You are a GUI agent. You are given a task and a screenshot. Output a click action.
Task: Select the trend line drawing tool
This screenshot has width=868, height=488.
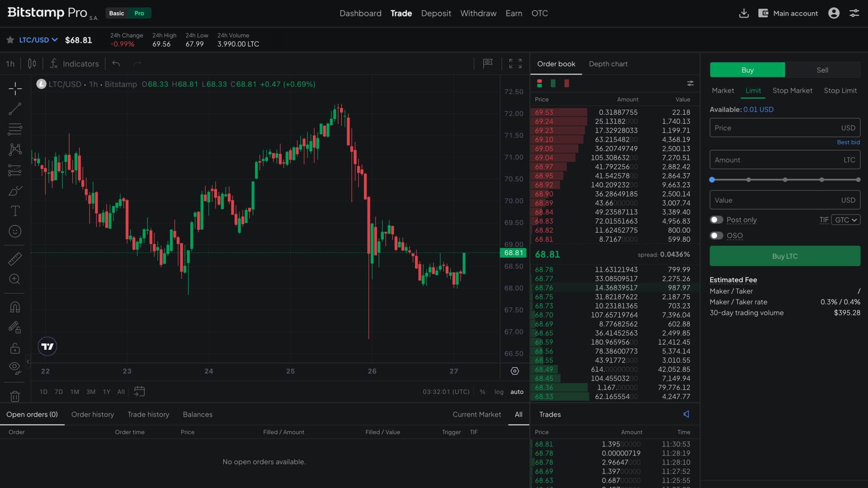[15, 108]
